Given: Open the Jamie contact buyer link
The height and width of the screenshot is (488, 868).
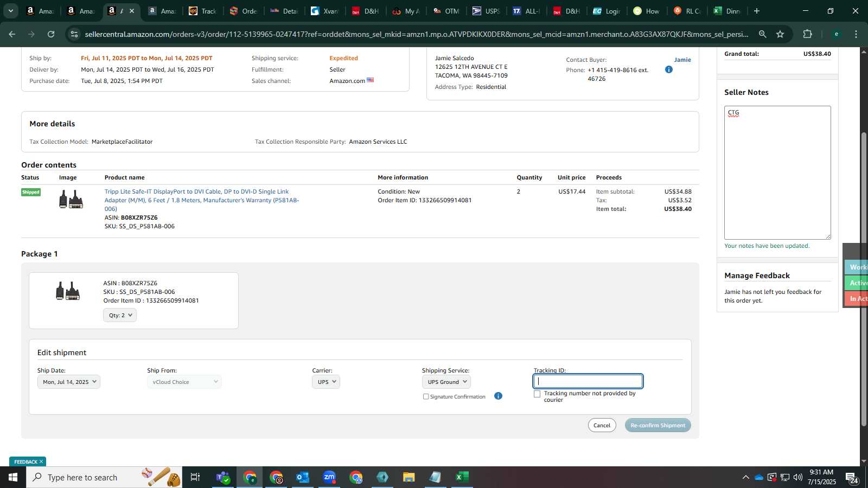Looking at the screenshot, I should pos(682,60).
